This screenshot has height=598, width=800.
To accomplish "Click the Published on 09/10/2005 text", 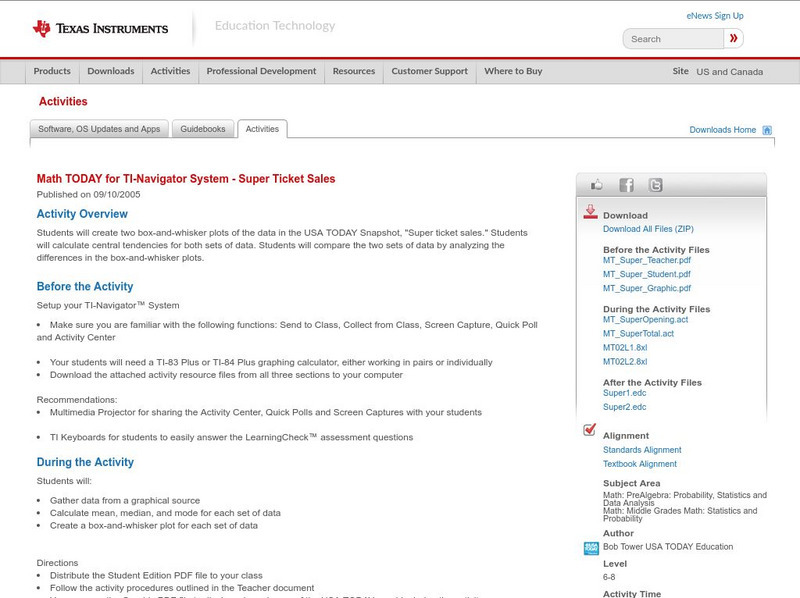I will click(x=88, y=194).
